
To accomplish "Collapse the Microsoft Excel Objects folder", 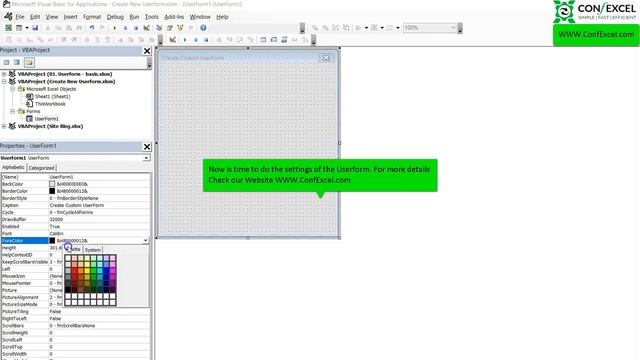I will click(x=13, y=89).
